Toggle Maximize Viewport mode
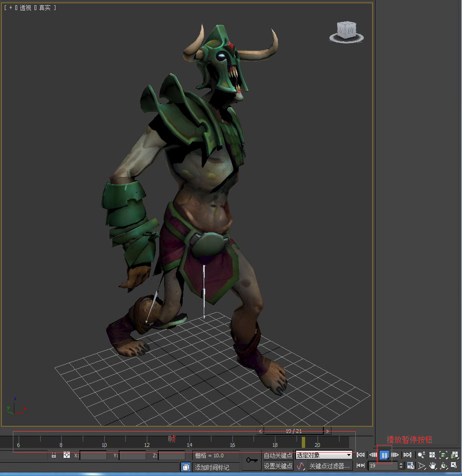462x476 pixels. (454, 466)
